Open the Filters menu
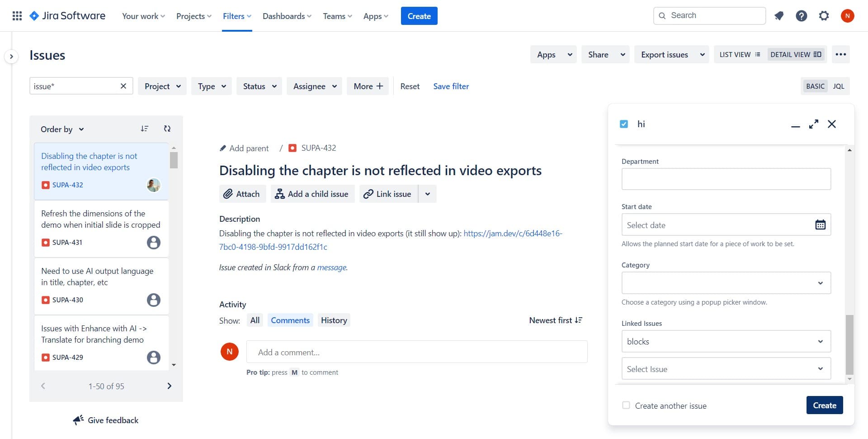The width and height of the screenshot is (868, 439). (236, 16)
